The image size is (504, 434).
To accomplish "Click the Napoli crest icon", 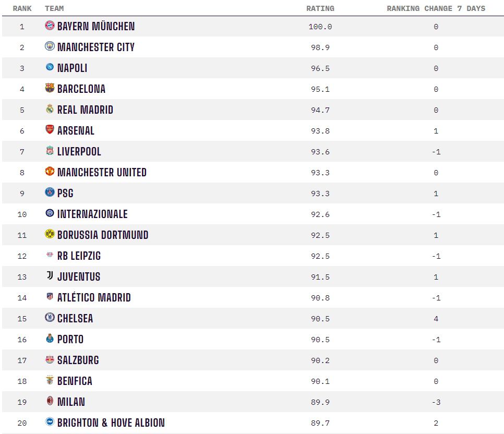I will click(50, 67).
